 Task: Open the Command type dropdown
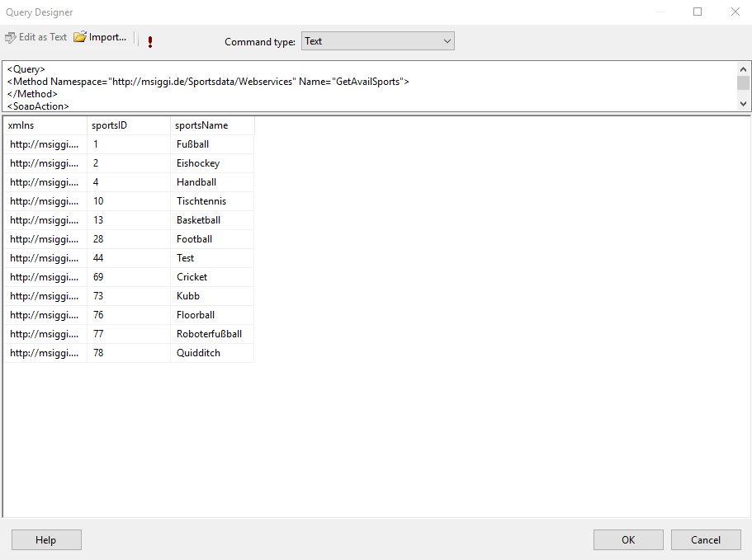coord(378,41)
